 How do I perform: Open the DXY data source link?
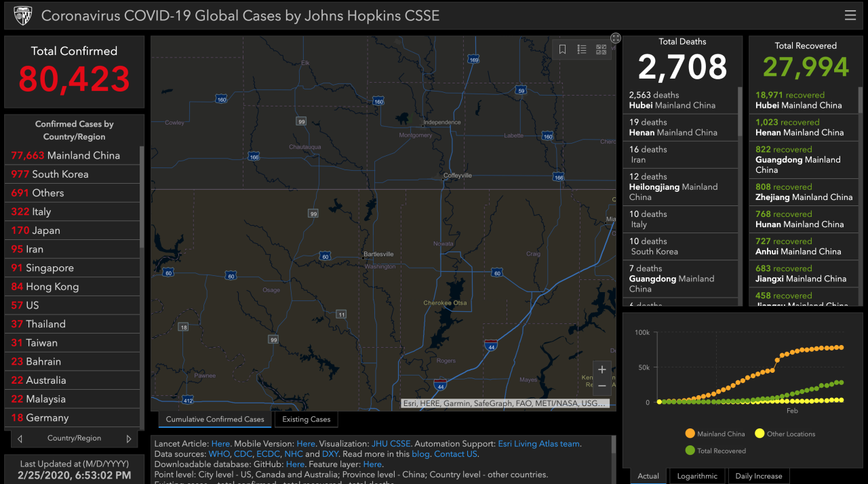click(x=330, y=454)
